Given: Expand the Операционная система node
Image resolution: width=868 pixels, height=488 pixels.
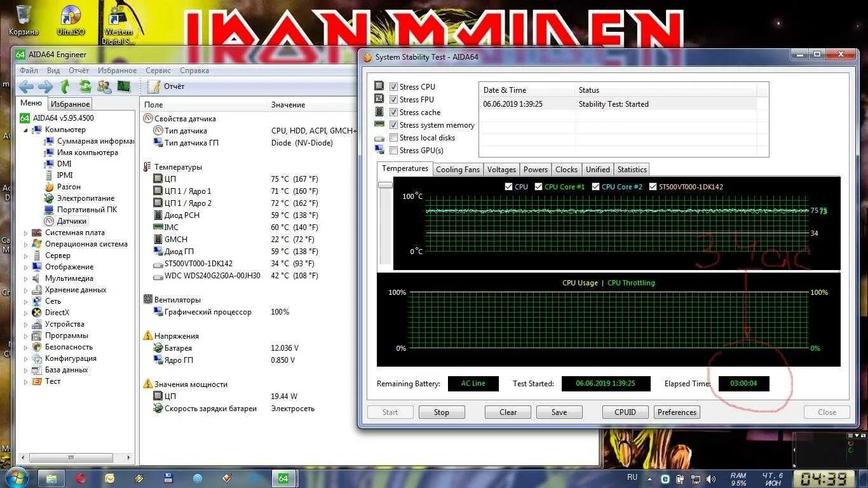Looking at the screenshot, I should [x=26, y=244].
